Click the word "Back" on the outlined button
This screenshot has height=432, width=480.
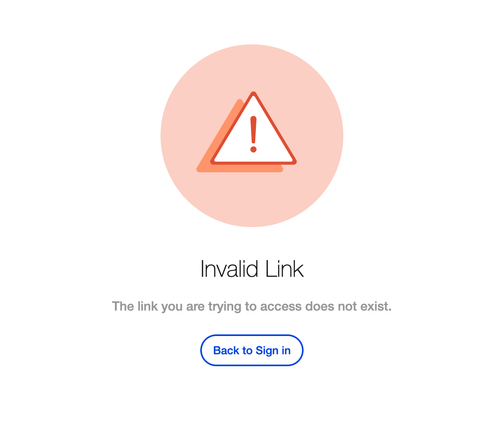226,350
